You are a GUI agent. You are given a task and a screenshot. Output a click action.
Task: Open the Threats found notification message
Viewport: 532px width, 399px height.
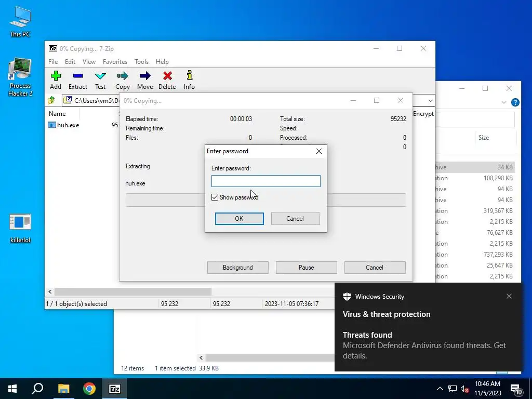424,345
